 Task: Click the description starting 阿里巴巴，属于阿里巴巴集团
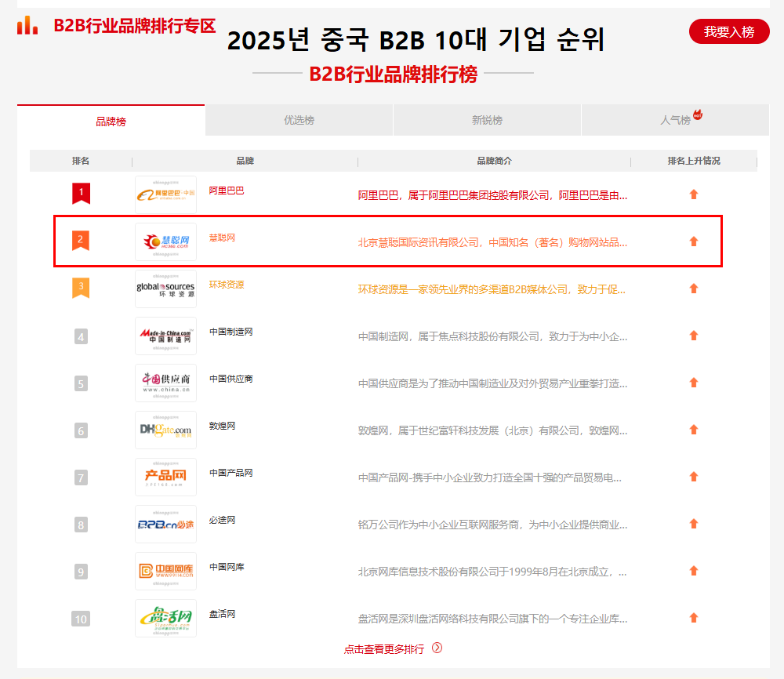click(x=492, y=195)
